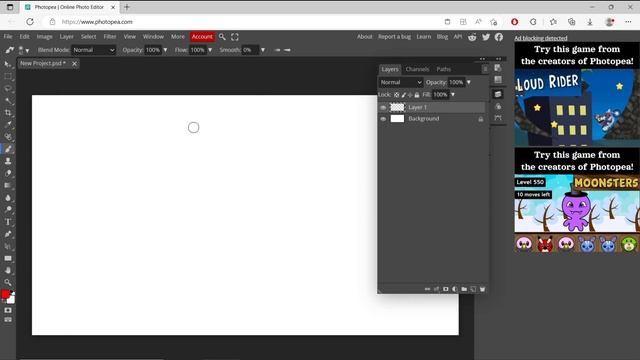
Task: Open the Window menu
Action: click(x=153, y=37)
